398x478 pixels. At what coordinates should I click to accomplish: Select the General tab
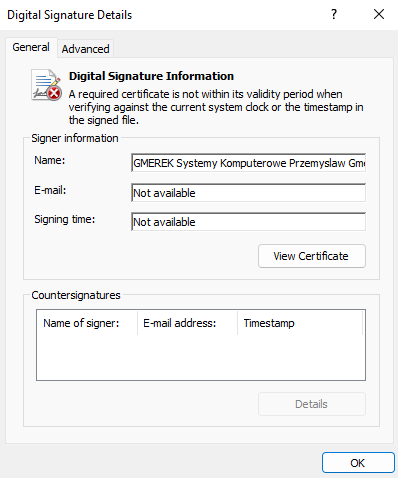[x=31, y=47]
